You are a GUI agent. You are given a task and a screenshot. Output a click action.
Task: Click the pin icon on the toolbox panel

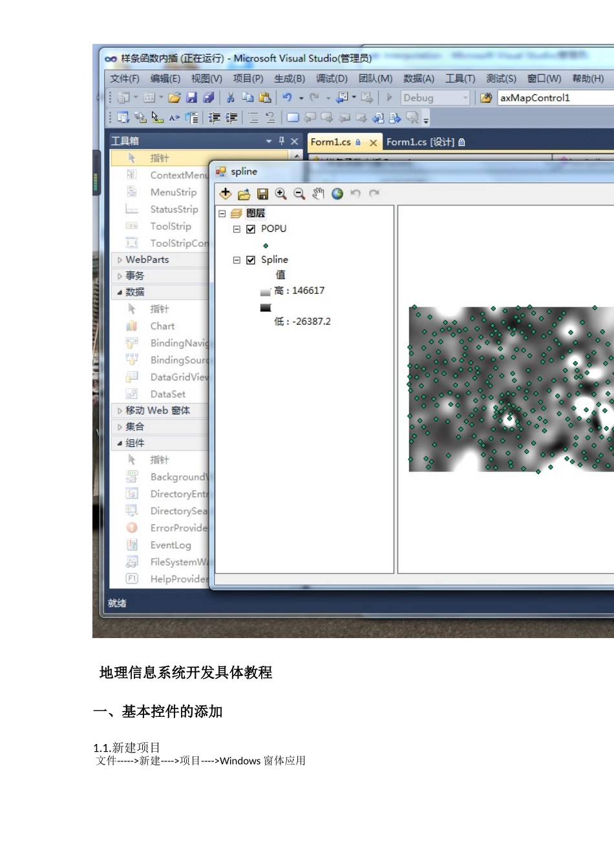[x=282, y=141]
